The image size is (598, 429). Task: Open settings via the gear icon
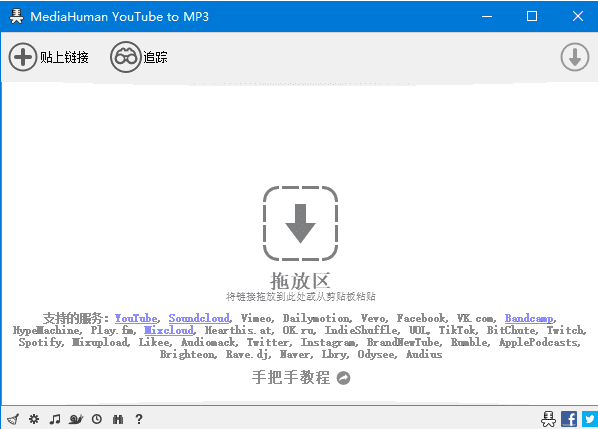34,419
